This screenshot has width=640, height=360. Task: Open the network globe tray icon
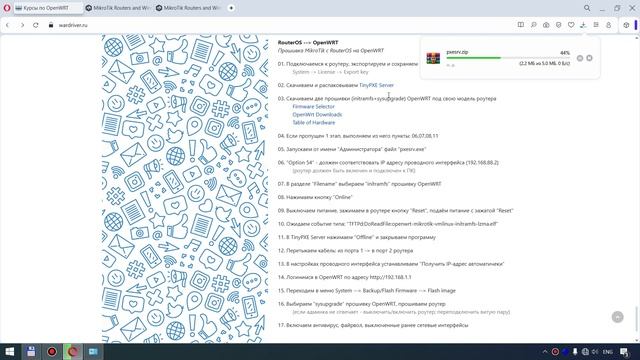pyautogui.click(x=585, y=352)
